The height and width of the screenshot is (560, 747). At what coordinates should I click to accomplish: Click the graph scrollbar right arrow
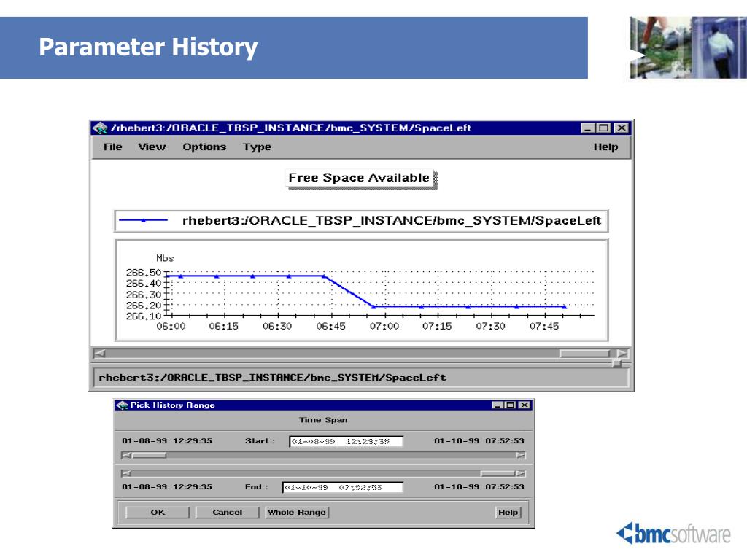point(622,354)
